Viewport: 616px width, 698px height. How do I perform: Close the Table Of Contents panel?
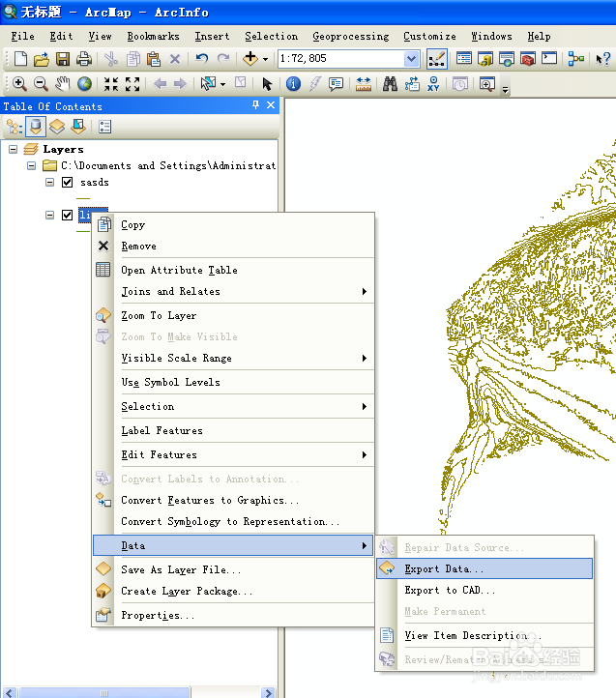(x=271, y=105)
